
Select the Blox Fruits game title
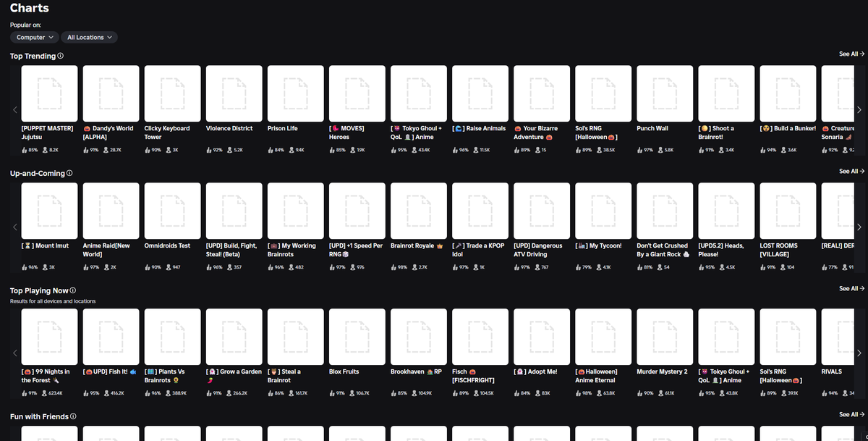[x=344, y=371]
